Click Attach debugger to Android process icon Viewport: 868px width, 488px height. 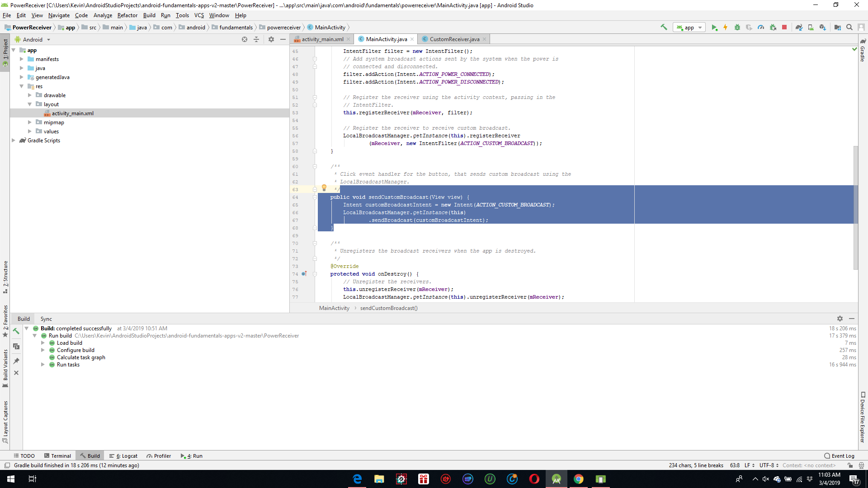[x=773, y=27]
